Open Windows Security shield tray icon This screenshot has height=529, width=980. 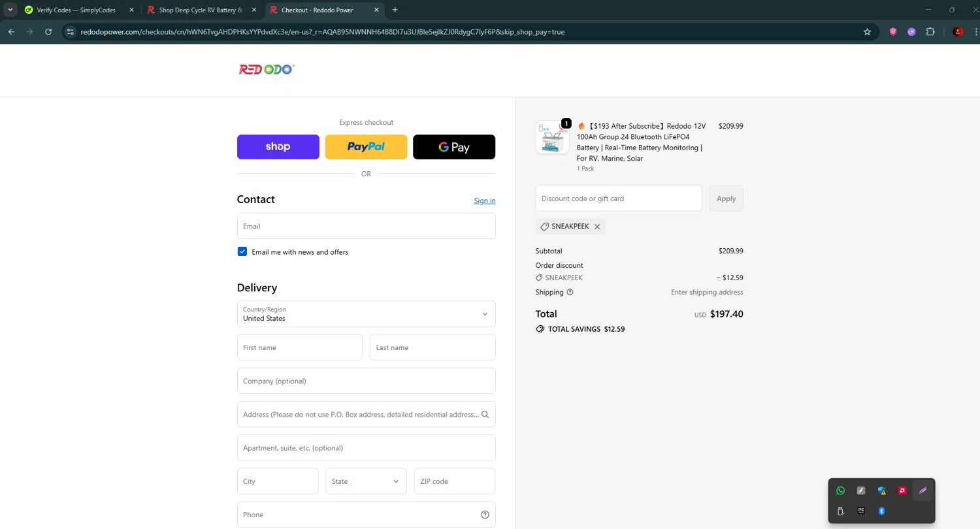[882, 490]
